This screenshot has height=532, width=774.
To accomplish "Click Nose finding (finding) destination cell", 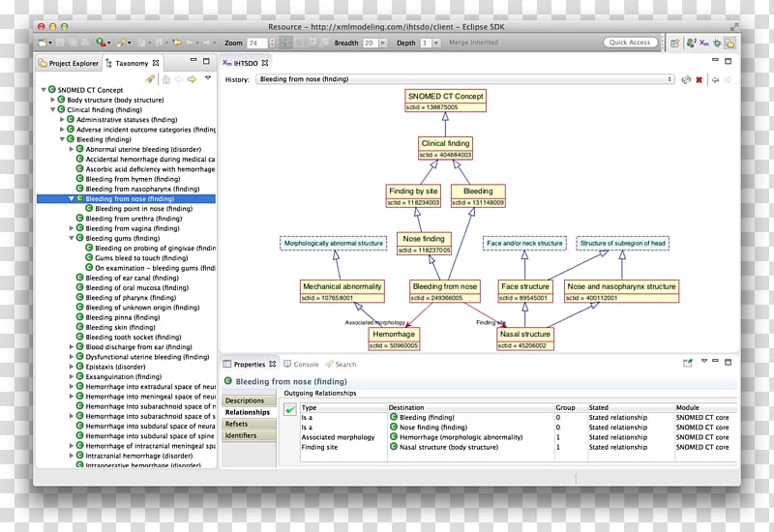I will 432,428.
